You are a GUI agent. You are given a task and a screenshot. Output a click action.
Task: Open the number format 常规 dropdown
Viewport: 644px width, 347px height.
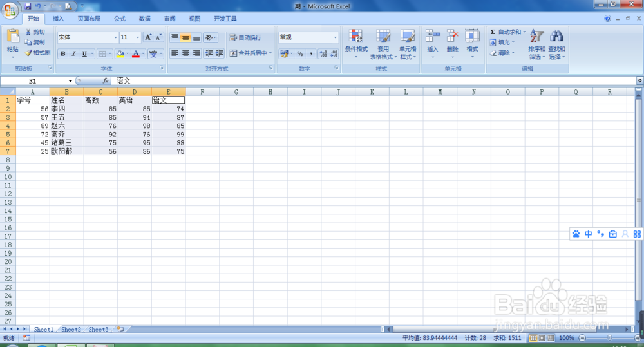coord(335,37)
